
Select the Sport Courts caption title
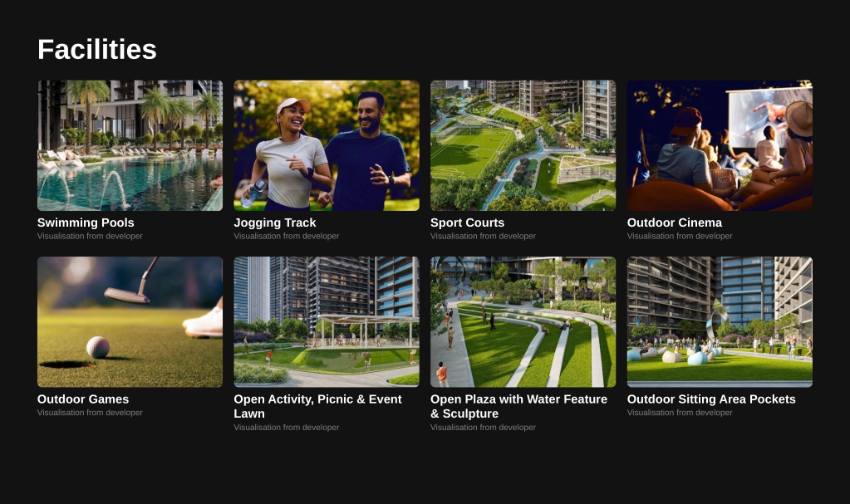pos(467,223)
